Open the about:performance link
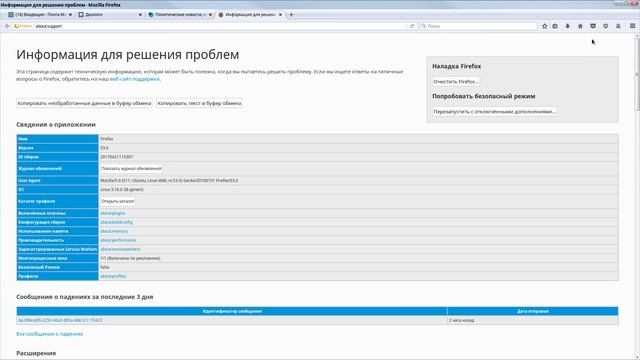 [x=118, y=240]
